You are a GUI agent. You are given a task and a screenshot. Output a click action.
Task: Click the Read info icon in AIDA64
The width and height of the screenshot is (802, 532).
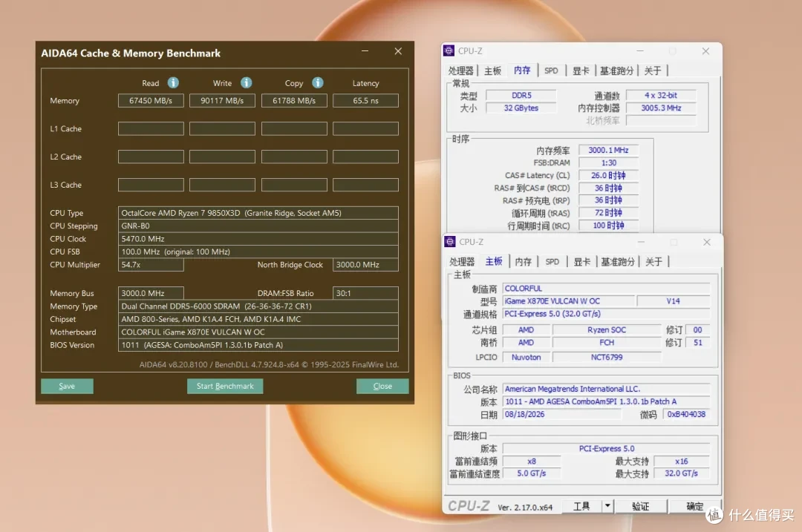pos(173,83)
